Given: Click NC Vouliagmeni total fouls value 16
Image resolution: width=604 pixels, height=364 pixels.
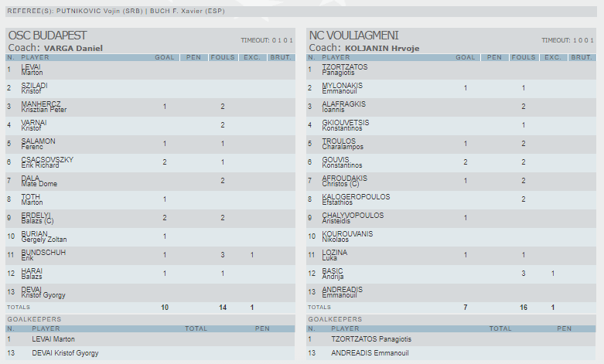Looking at the screenshot, I should click(x=524, y=308).
